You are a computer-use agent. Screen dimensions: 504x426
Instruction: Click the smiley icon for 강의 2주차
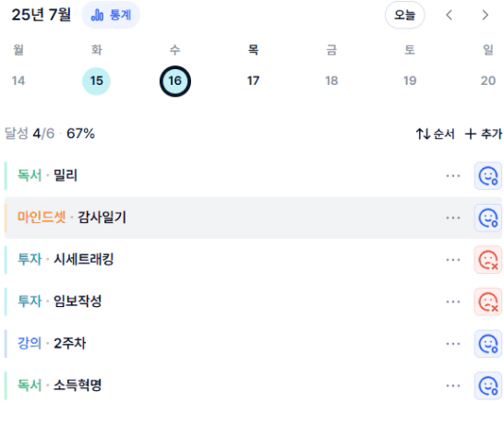(488, 344)
